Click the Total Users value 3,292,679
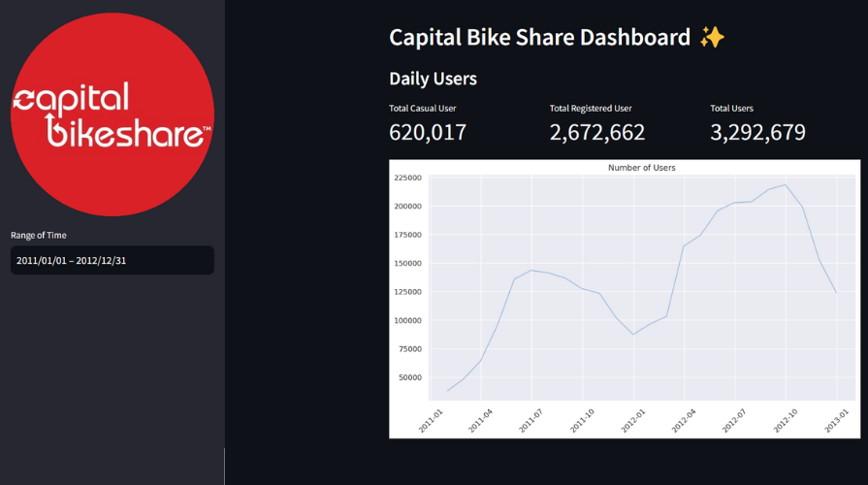Image resolution: width=868 pixels, height=485 pixels. 757,132
